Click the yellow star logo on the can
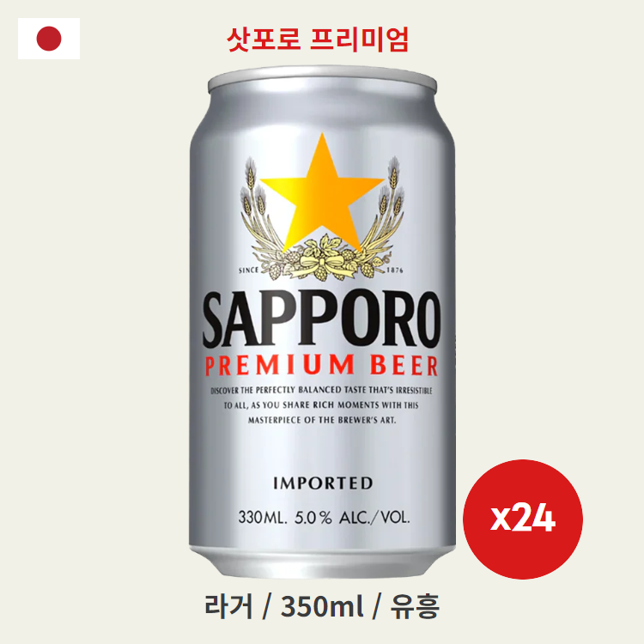644x644 pixels. tap(322, 193)
